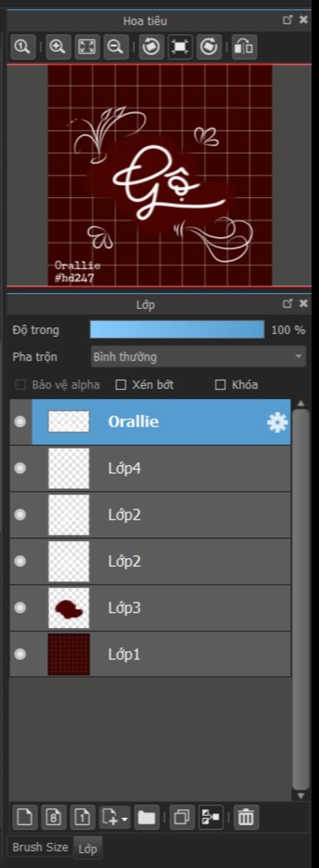Delete layer with trash icon
This screenshot has width=319, height=868.
pos(246,817)
